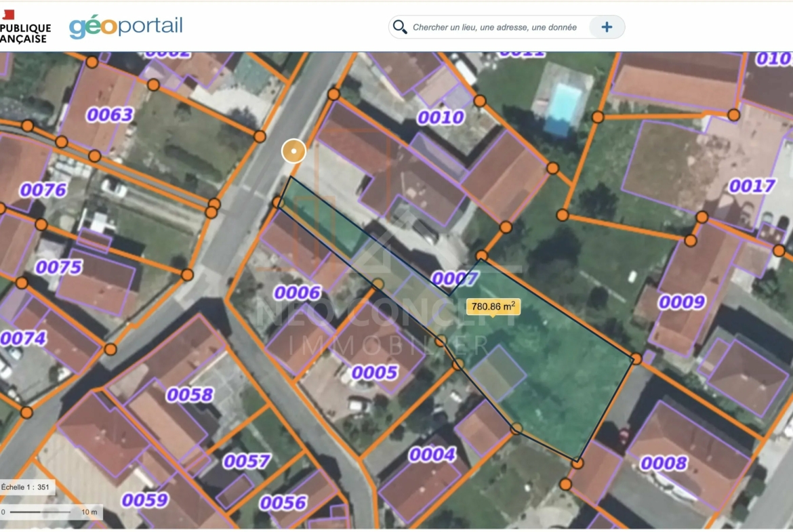Screen dimensions: 793x532
Task: Click the 'Échelle 1 : 351' scale indicator
Action: coord(27,487)
